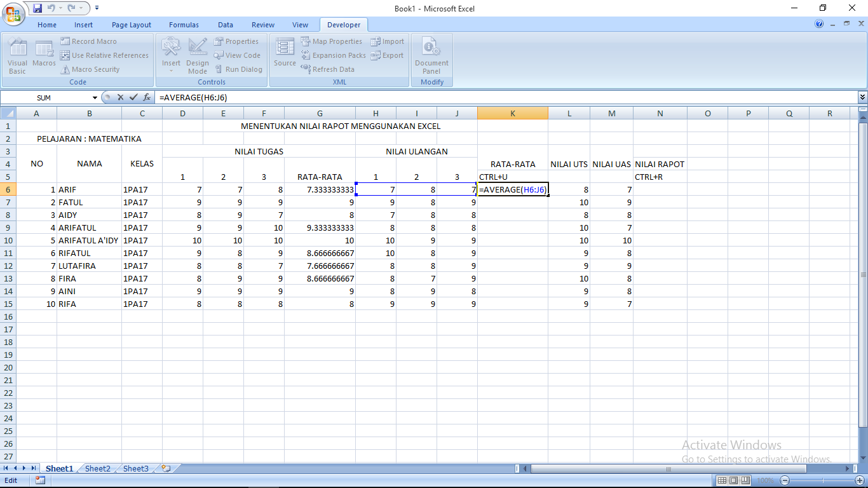Open the Insert controls dropdown
868x488 pixels.
coord(171,55)
